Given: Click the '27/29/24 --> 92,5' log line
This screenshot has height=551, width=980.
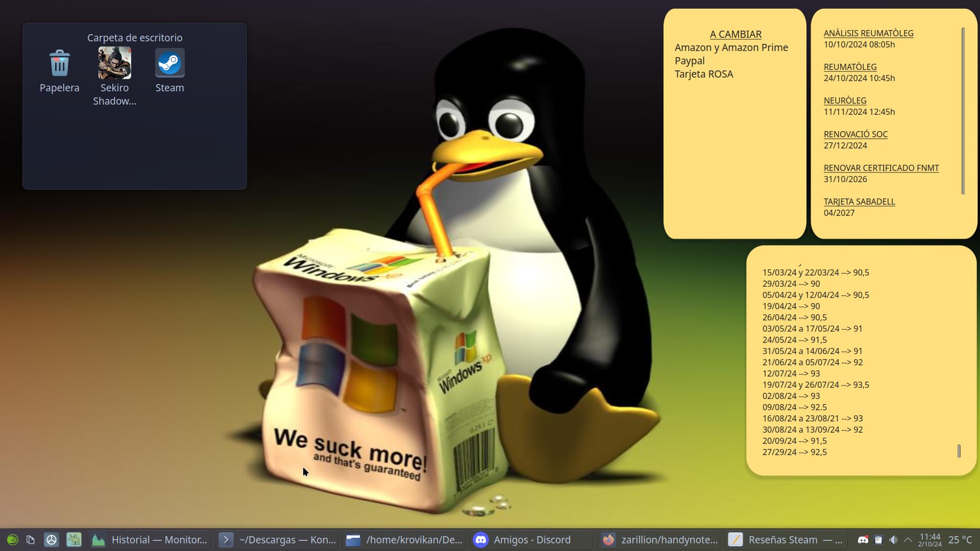Looking at the screenshot, I should pos(795,452).
